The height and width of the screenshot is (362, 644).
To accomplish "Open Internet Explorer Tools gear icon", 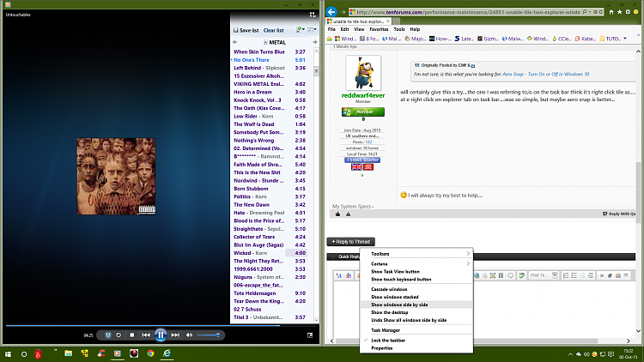I will coord(628,12).
